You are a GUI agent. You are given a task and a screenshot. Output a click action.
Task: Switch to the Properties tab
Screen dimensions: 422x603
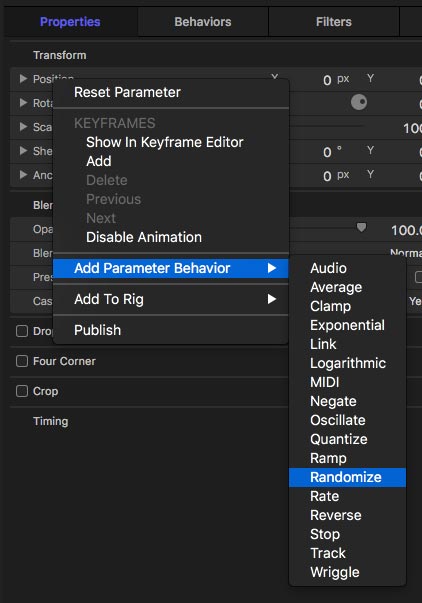click(x=70, y=22)
